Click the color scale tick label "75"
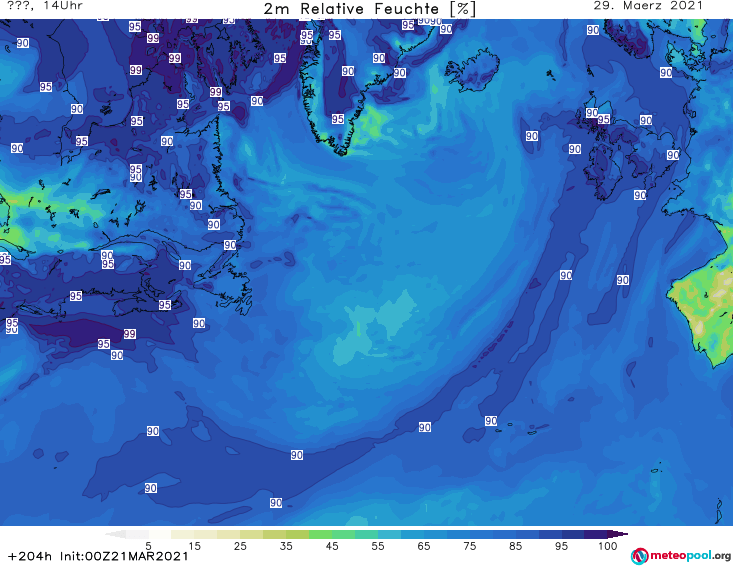Screen dimensions: 733x566 [470, 546]
